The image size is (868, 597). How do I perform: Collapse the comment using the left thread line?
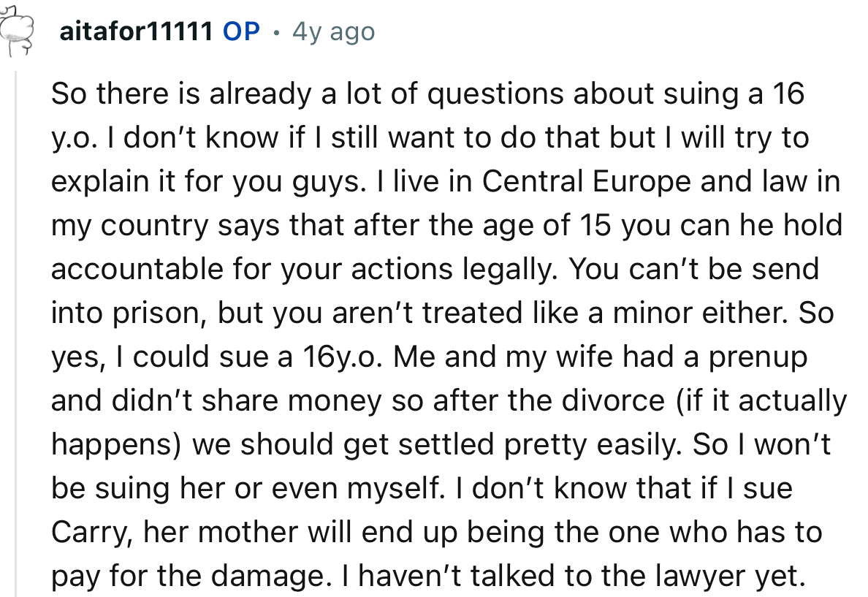coord(17,329)
